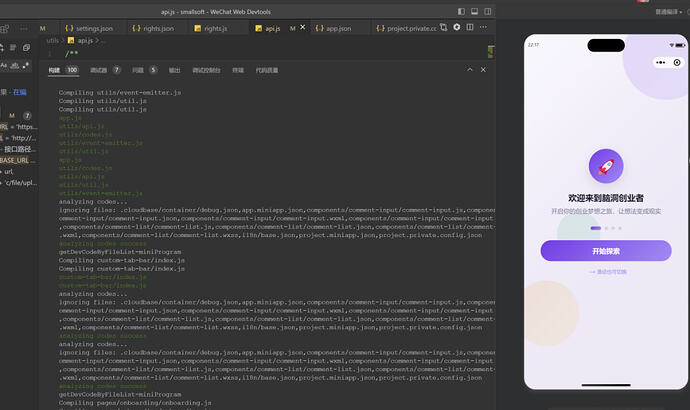Viewport: 690px width, 410px height.
Task: Click the mini program capsule close circle
Action: pyautogui.click(x=677, y=62)
